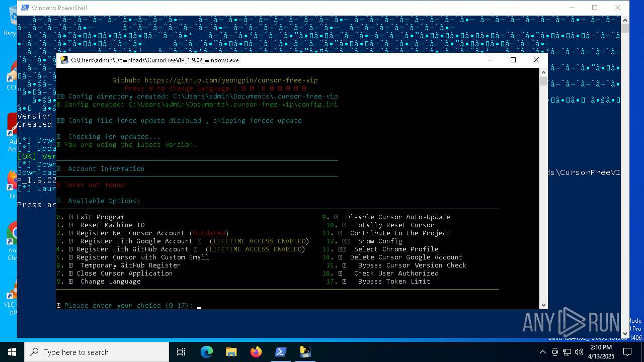The height and width of the screenshot is (362, 644).
Task: Click the Task View taskbar icon
Action: coord(181,352)
